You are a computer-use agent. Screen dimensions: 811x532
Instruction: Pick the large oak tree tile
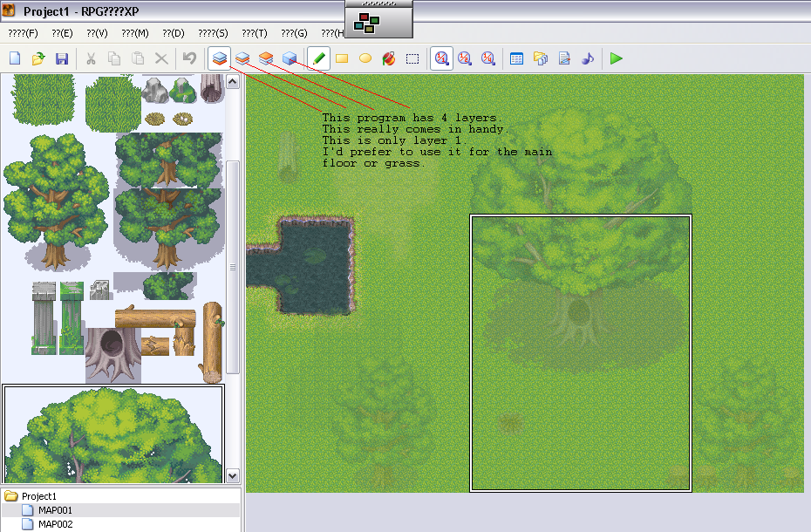56,201
